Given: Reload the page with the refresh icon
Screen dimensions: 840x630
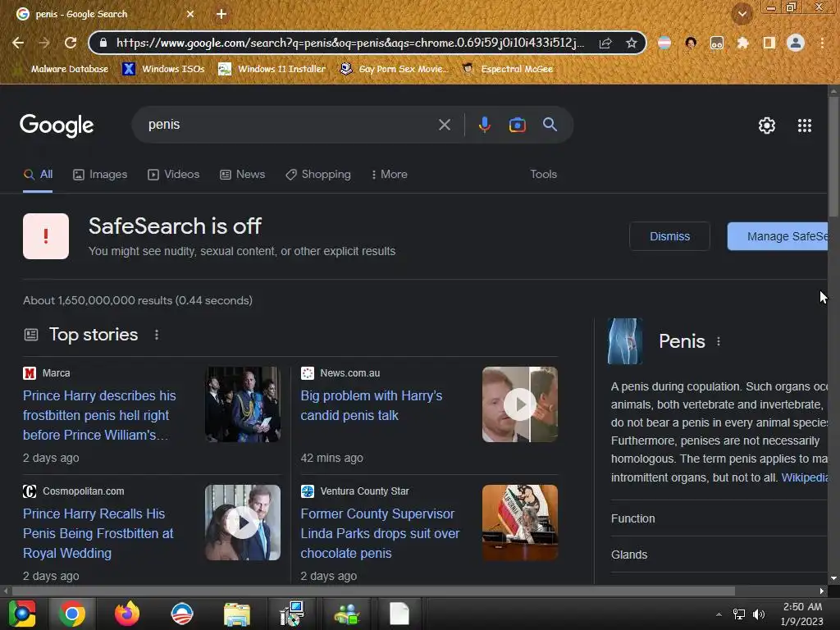Looking at the screenshot, I should point(71,43).
